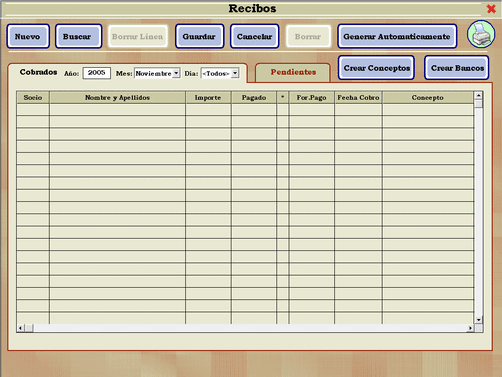Click the Crear Conceptos button

click(x=376, y=68)
